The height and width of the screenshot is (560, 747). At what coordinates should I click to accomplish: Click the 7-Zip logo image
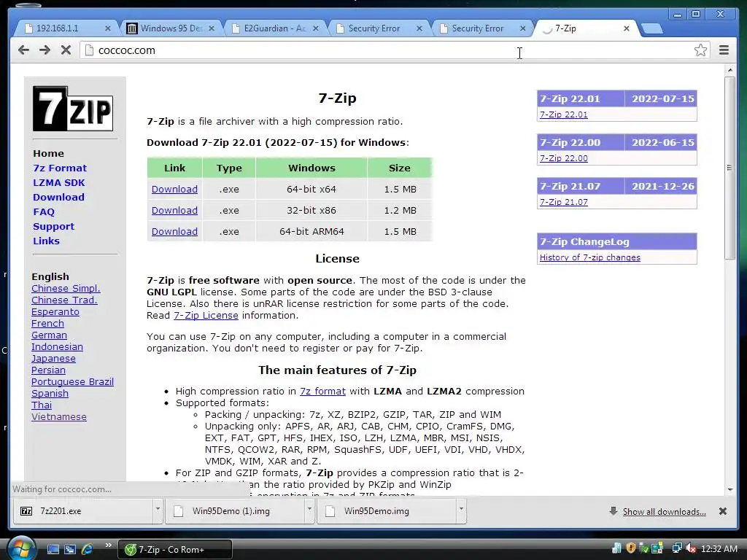tap(73, 108)
